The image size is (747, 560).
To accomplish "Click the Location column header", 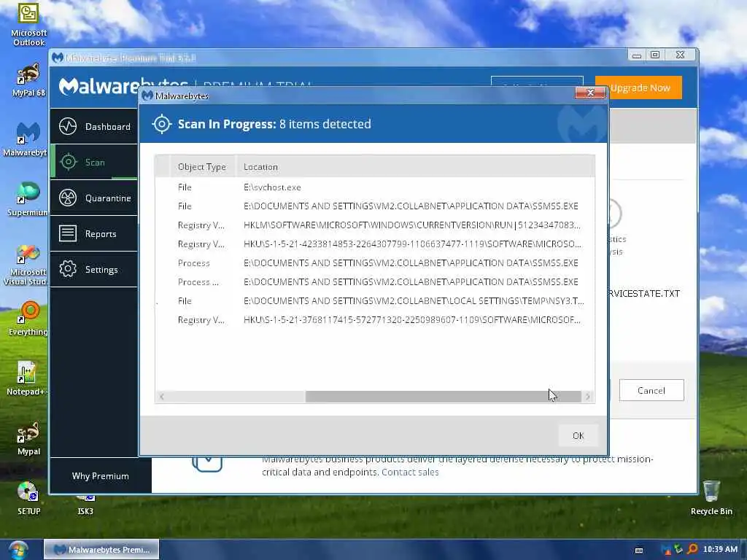I will tap(415, 167).
